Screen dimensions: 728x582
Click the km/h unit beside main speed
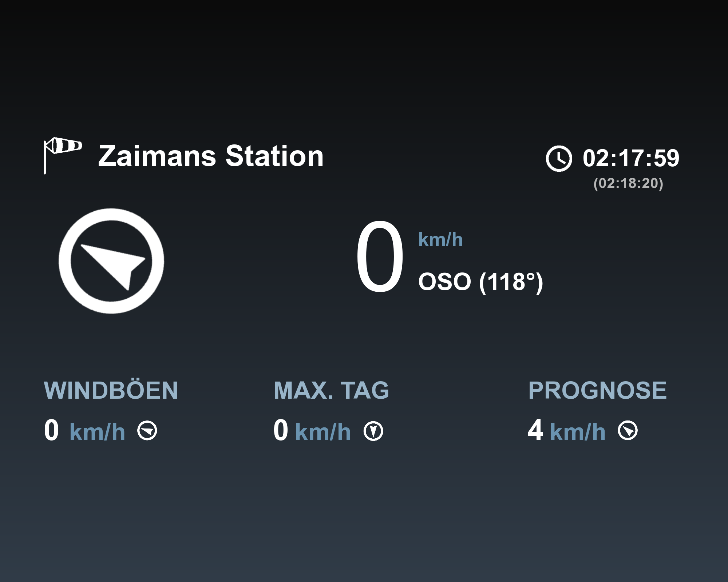[440, 240]
